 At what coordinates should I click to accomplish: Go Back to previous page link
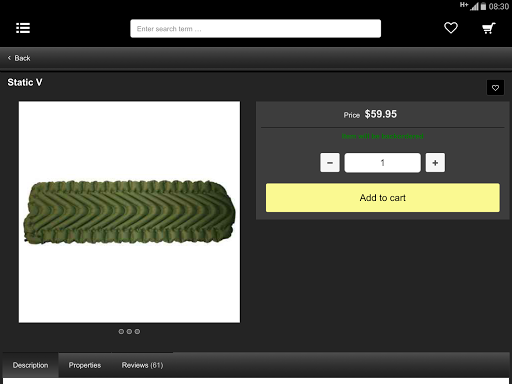point(19,58)
